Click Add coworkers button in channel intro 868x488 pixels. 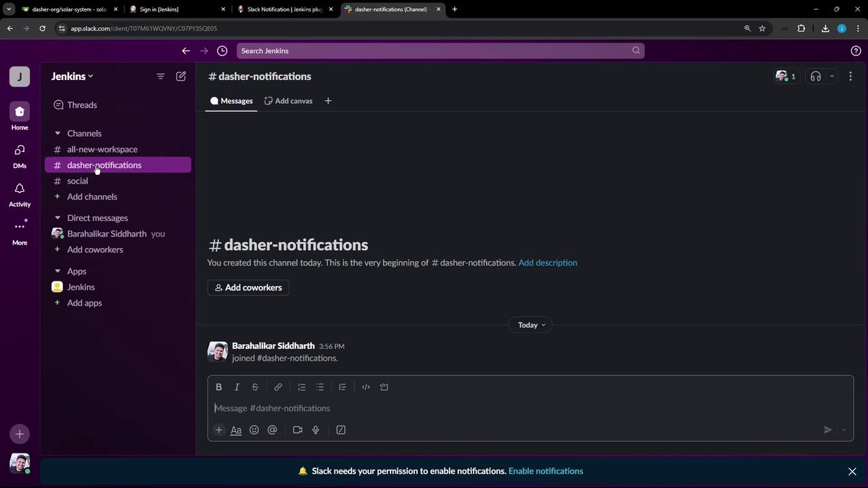click(248, 287)
